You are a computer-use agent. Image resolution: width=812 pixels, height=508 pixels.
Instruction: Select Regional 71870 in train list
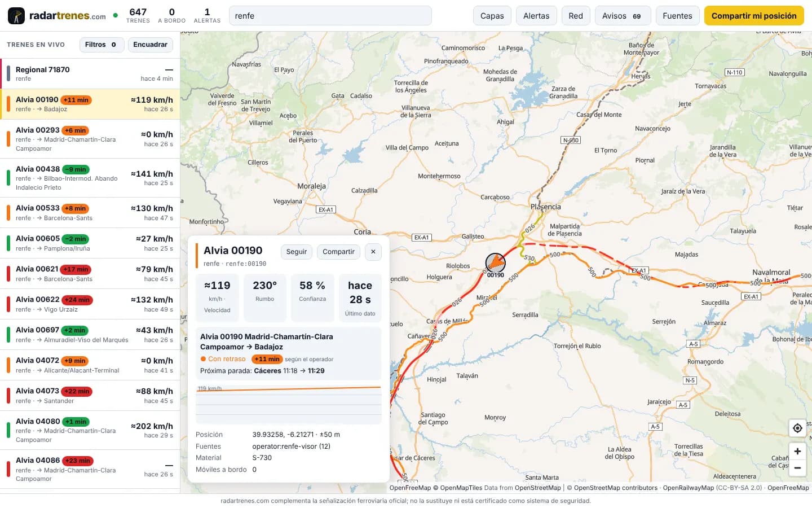[90, 74]
